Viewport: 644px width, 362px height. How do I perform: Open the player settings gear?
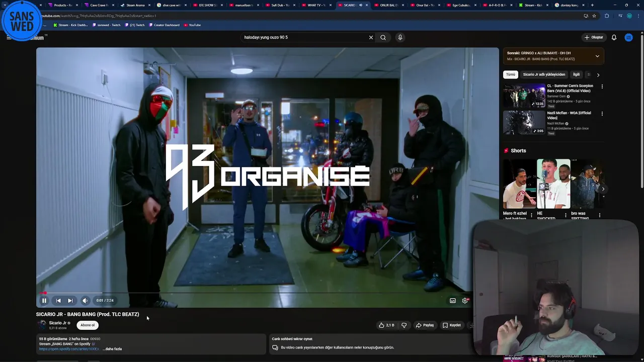coord(465,301)
